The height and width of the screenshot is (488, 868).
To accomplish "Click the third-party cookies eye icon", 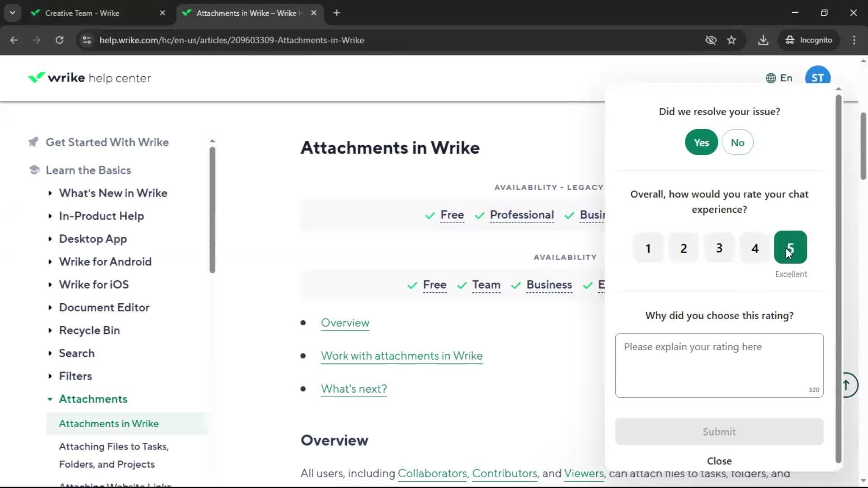I will click(x=711, y=40).
